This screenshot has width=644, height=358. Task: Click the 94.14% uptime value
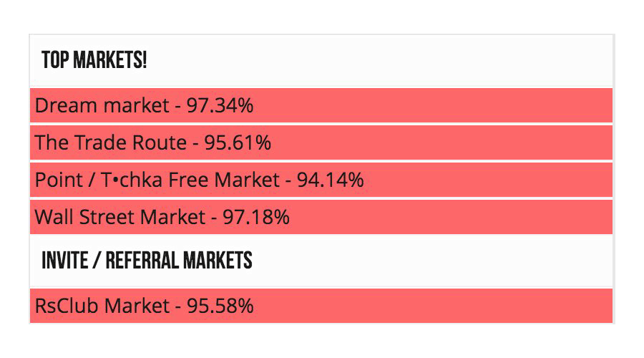pos(330,180)
